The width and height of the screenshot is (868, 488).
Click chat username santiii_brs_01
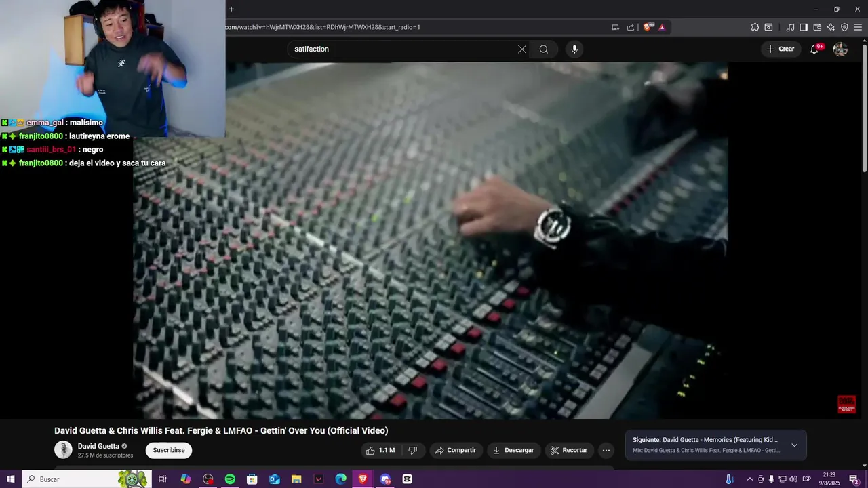coord(51,150)
